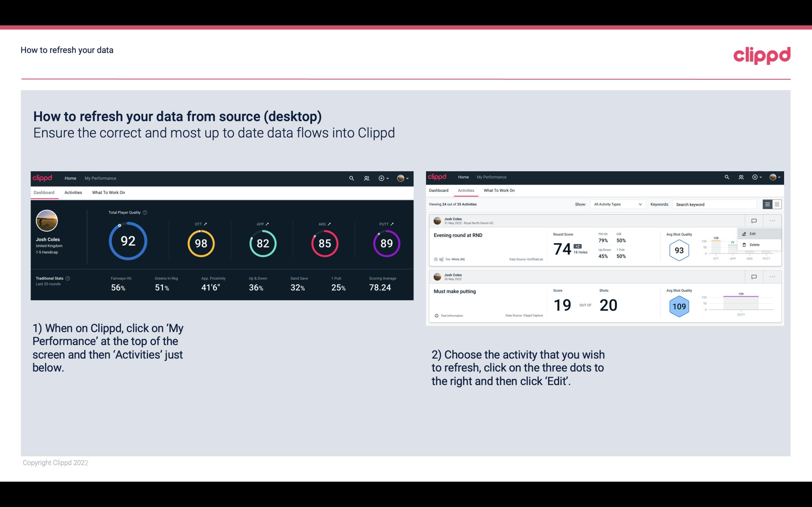The height and width of the screenshot is (507, 812).
Task: Click the three dots menu on Evening round
Action: coord(772,220)
